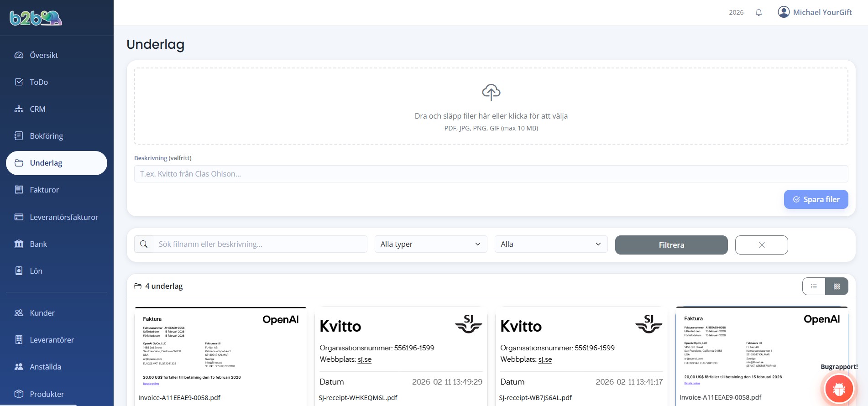Click the Filtrera button

coord(671,245)
